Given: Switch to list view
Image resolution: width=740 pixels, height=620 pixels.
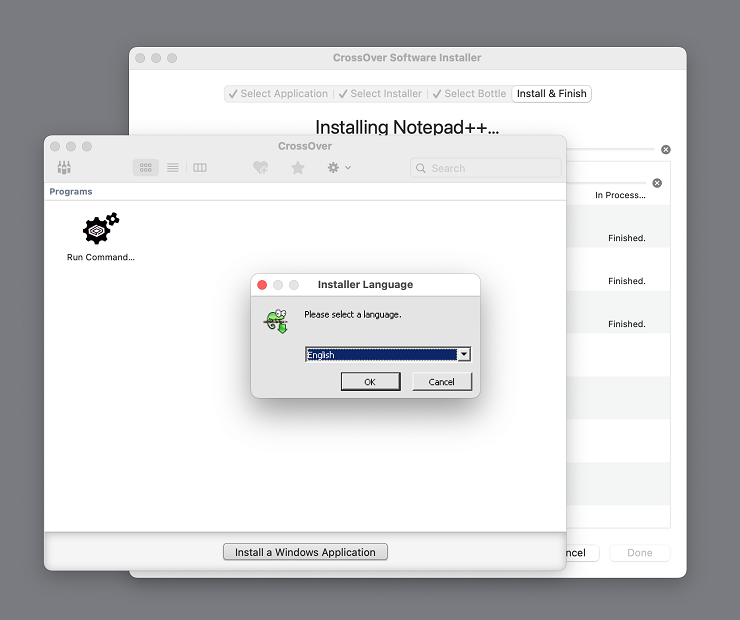Looking at the screenshot, I should click(173, 168).
